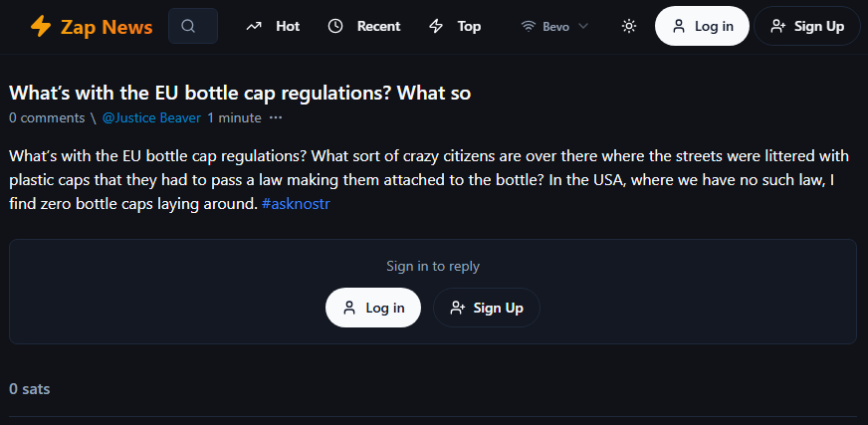Toggle light/dark theme sun icon
The image size is (868, 425).
628,26
